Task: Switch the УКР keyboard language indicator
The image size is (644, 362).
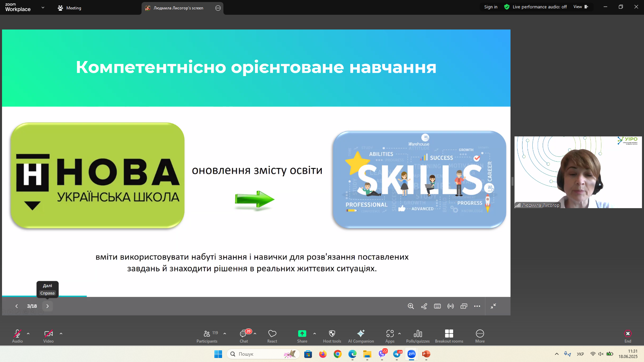Action: point(580,354)
